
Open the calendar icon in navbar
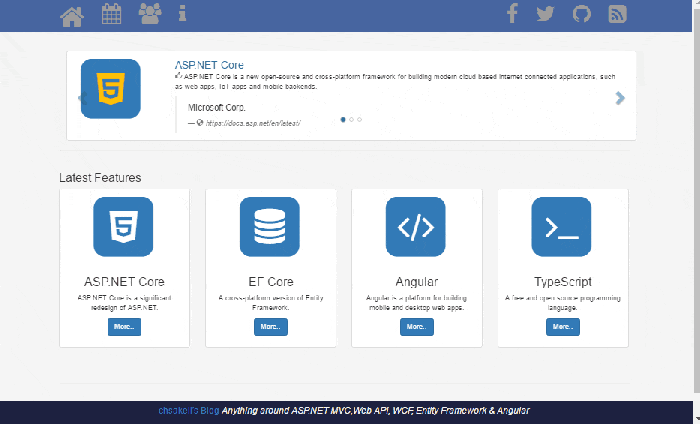coord(111,14)
